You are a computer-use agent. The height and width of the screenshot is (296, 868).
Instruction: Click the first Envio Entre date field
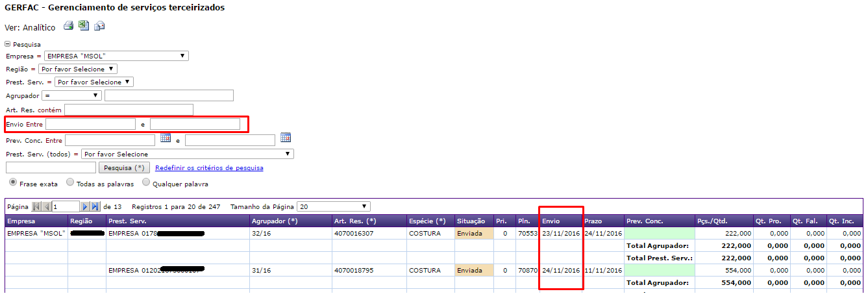[x=90, y=123]
